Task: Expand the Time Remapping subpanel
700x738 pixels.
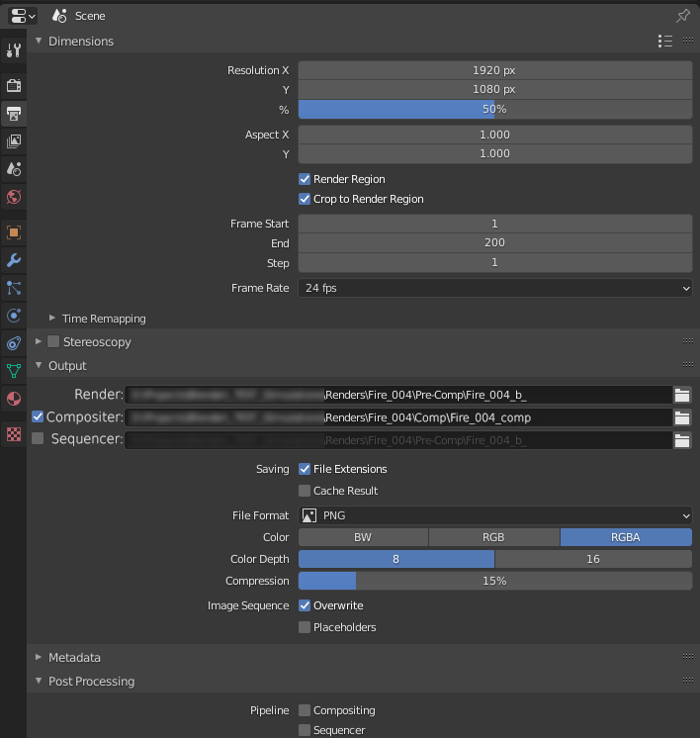Action: click(52, 319)
